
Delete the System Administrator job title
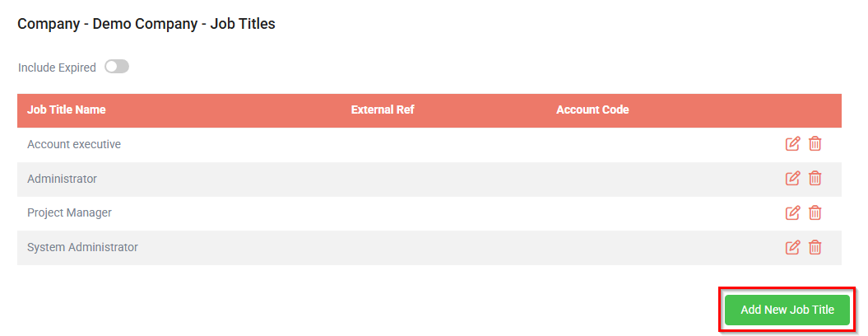coord(815,247)
